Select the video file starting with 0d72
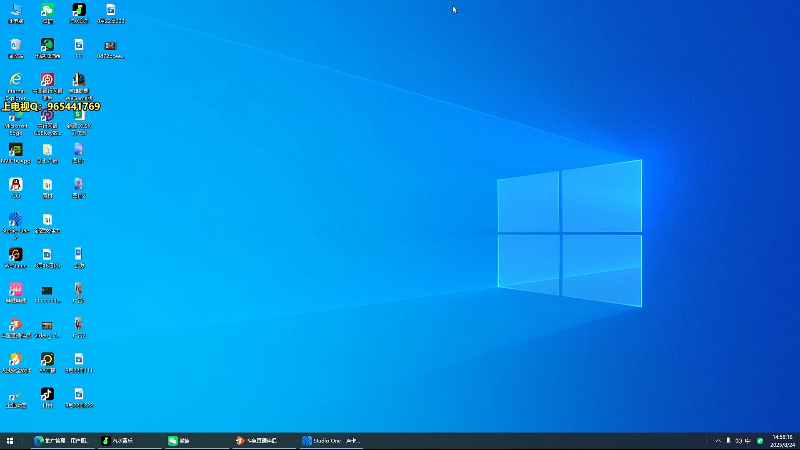The height and width of the screenshot is (450, 800). [111, 49]
